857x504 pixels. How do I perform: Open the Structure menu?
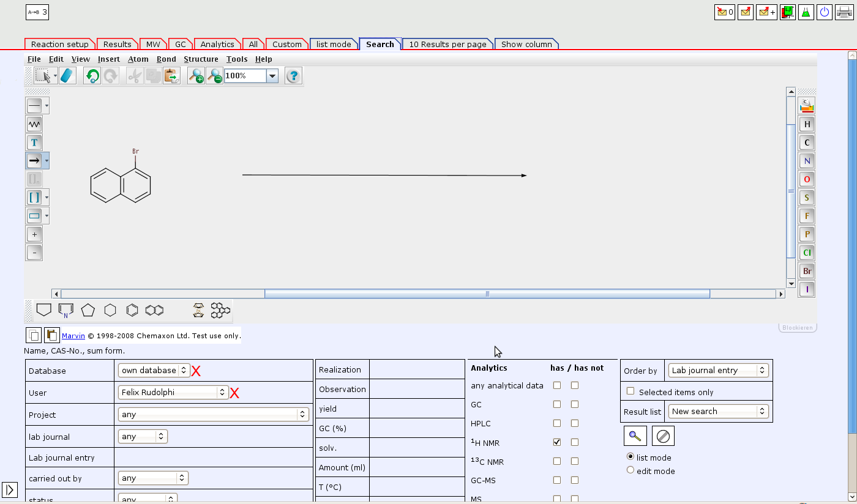(x=201, y=59)
